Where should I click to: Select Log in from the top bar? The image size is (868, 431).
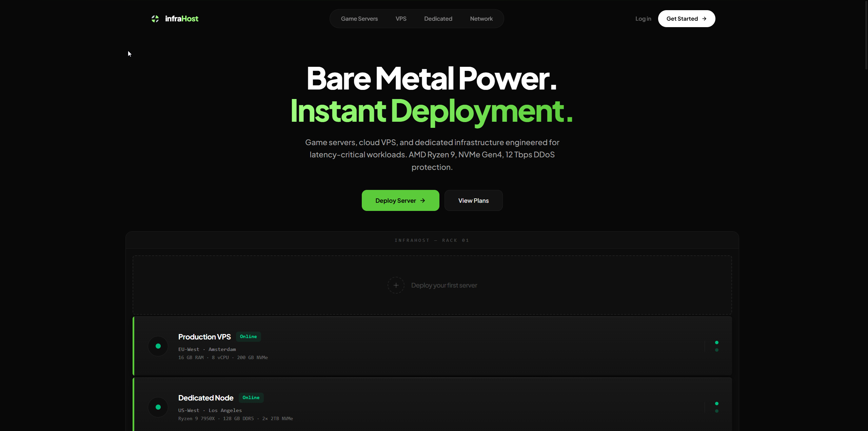[643, 19]
